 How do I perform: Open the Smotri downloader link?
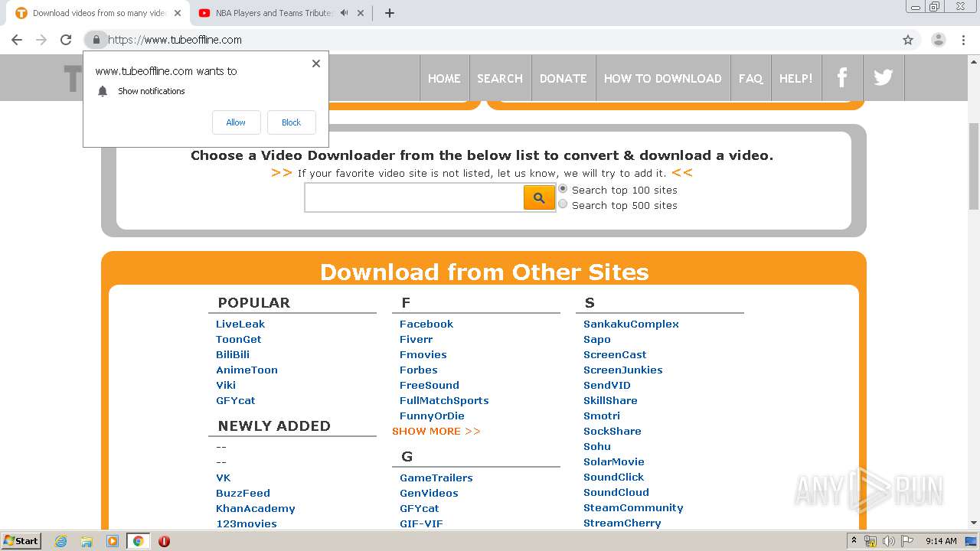tap(602, 416)
